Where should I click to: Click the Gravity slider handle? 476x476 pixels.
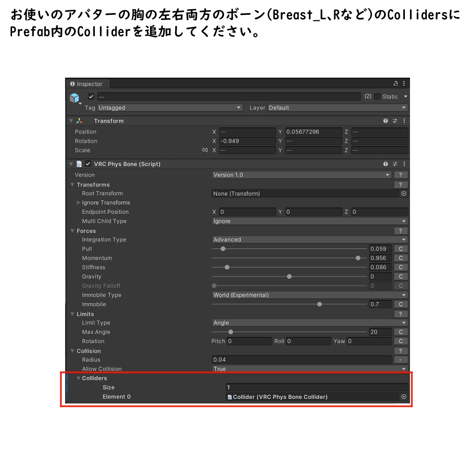click(x=289, y=277)
